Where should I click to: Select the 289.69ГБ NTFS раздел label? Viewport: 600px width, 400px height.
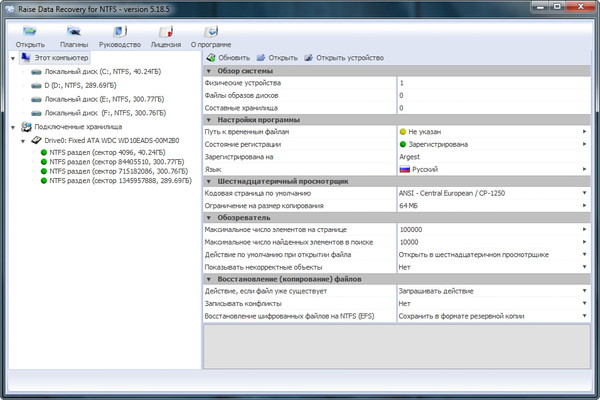click(120, 181)
